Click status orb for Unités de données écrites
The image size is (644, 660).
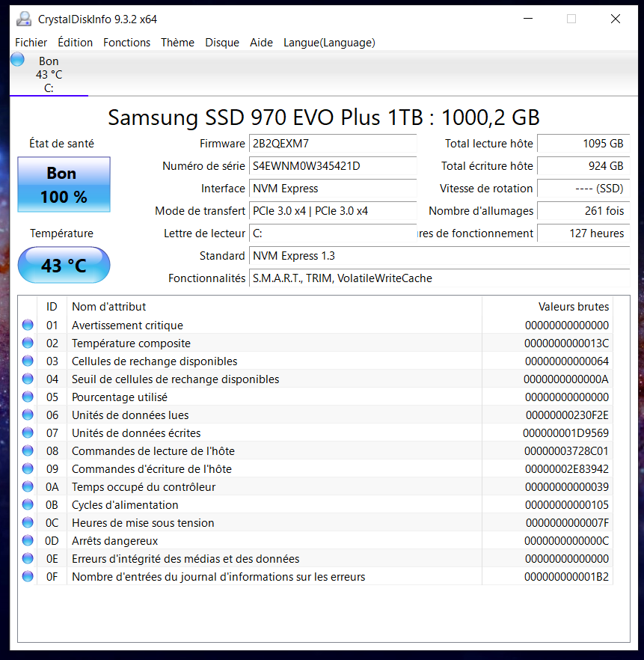pos(28,433)
